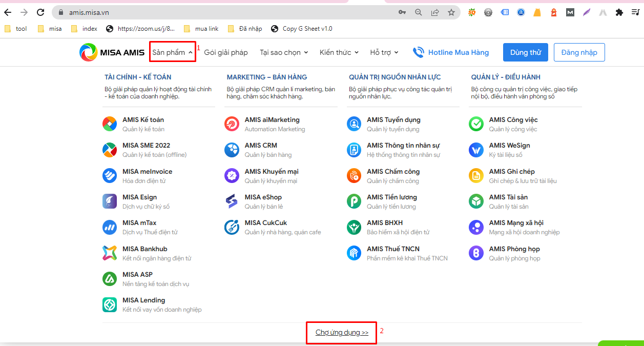Click the AMIS Mạng xã hội icon
644x346 pixels.
point(476,227)
